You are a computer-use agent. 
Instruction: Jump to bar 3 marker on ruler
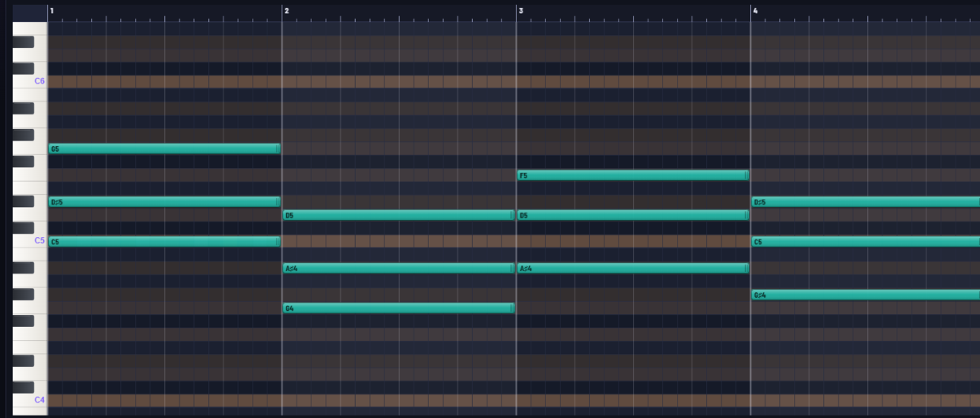pos(520,11)
